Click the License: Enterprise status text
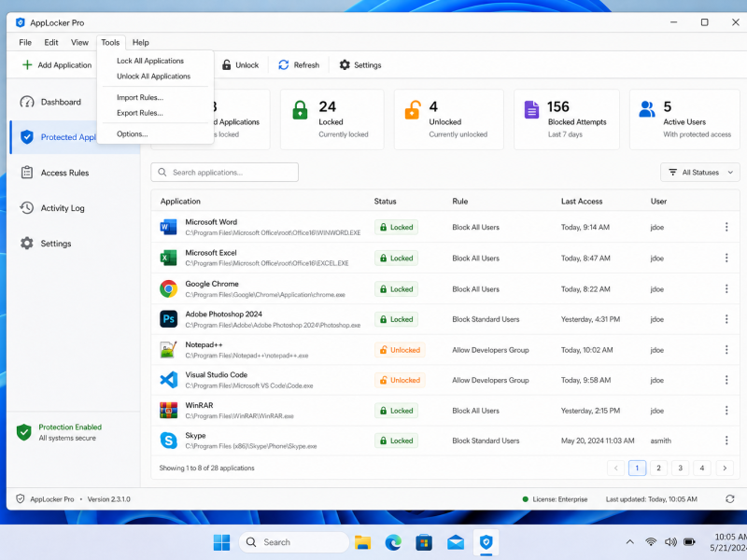 (559, 499)
